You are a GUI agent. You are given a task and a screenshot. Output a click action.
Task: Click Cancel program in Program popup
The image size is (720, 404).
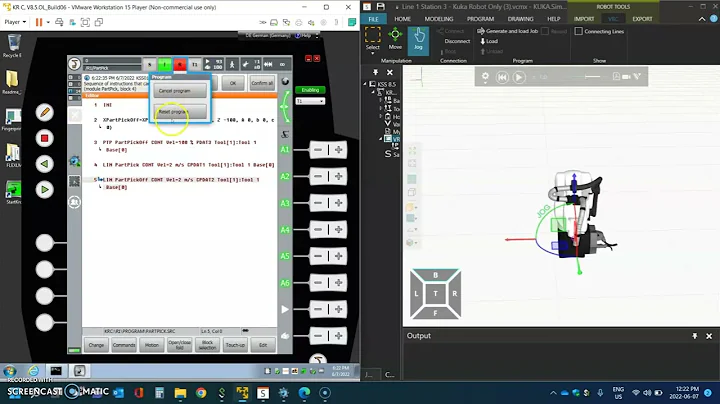tap(180, 91)
